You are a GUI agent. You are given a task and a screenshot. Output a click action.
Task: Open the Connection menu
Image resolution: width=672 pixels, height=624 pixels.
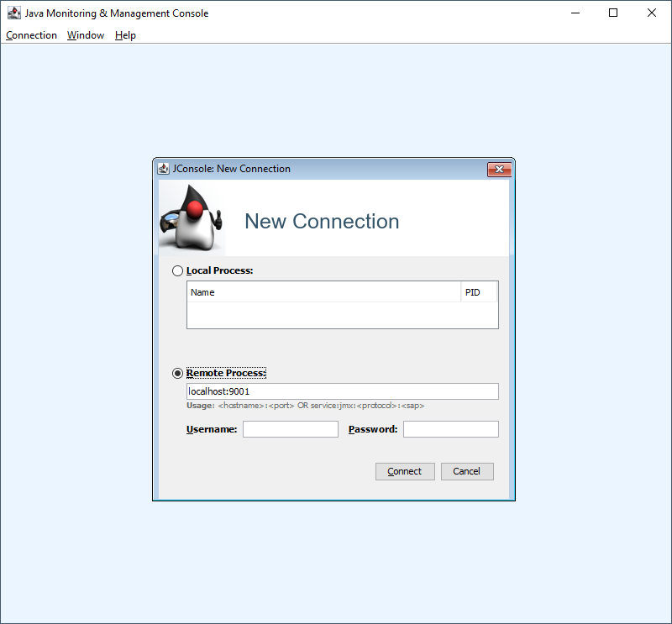coord(31,35)
